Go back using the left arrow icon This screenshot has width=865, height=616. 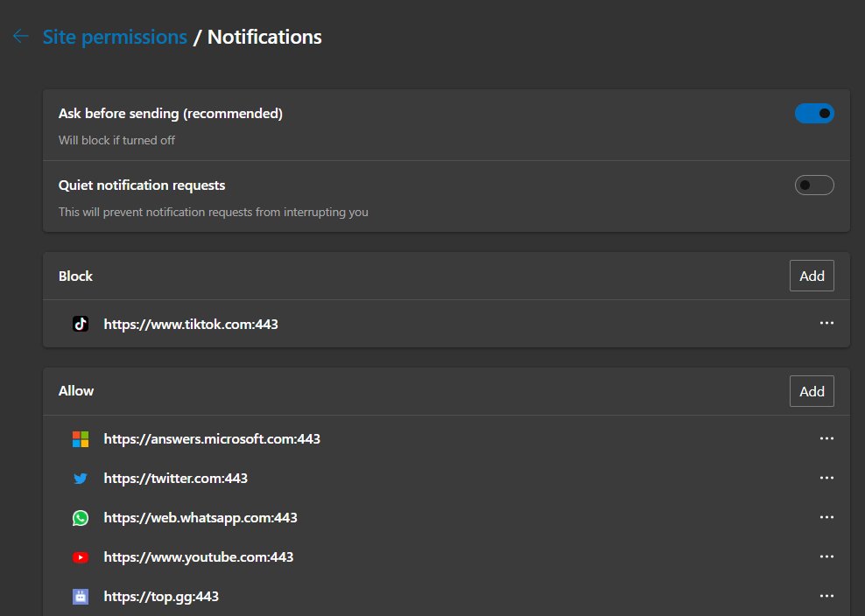[x=20, y=37]
